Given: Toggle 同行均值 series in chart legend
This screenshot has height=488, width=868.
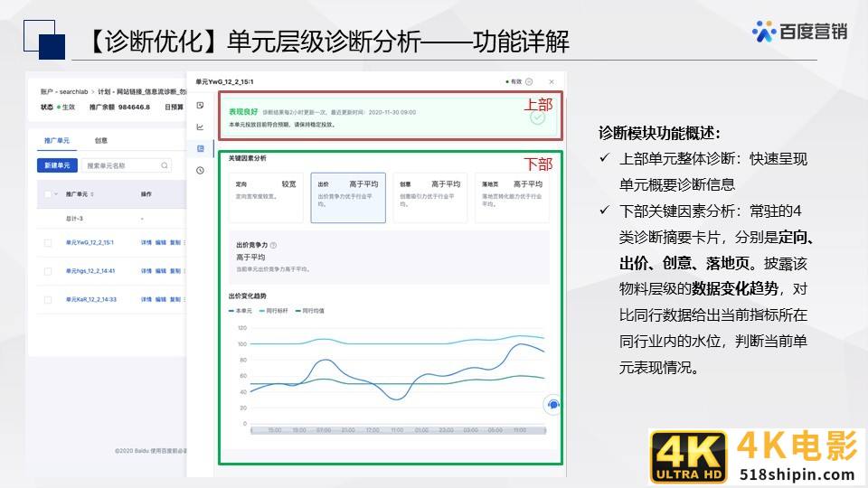Looking at the screenshot, I should [310, 311].
